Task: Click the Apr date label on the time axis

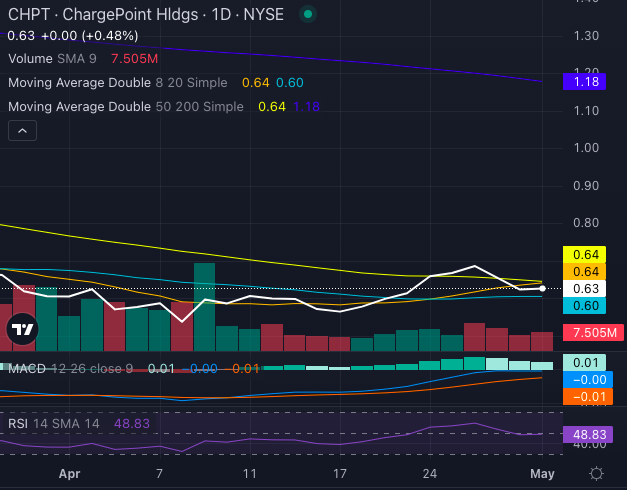Action: pyautogui.click(x=70, y=474)
